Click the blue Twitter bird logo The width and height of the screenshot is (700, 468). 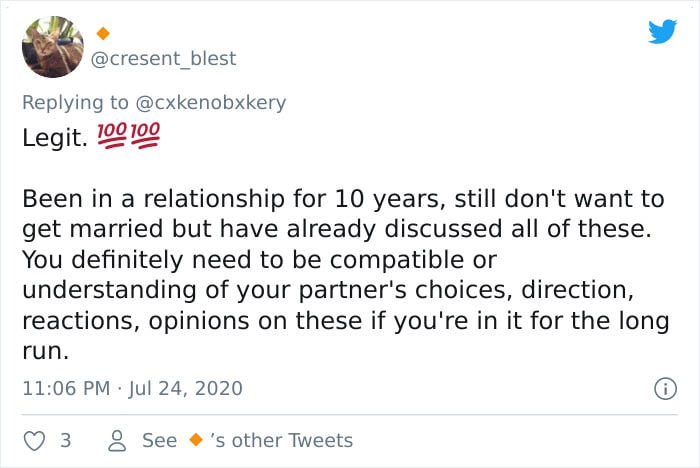pyautogui.click(x=662, y=31)
